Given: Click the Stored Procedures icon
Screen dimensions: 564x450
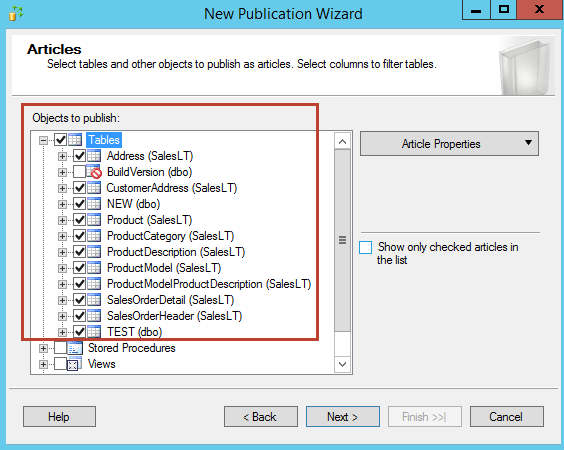Looking at the screenshot, I should [75, 348].
